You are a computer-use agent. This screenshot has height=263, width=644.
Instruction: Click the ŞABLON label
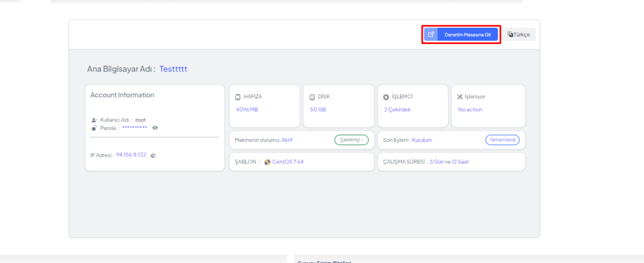[x=247, y=162]
